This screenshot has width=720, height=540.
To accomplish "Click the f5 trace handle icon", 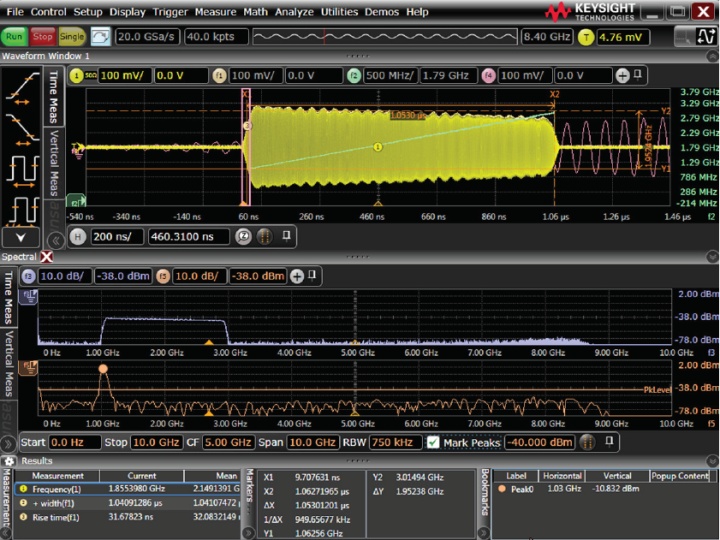I will tap(28, 367).
